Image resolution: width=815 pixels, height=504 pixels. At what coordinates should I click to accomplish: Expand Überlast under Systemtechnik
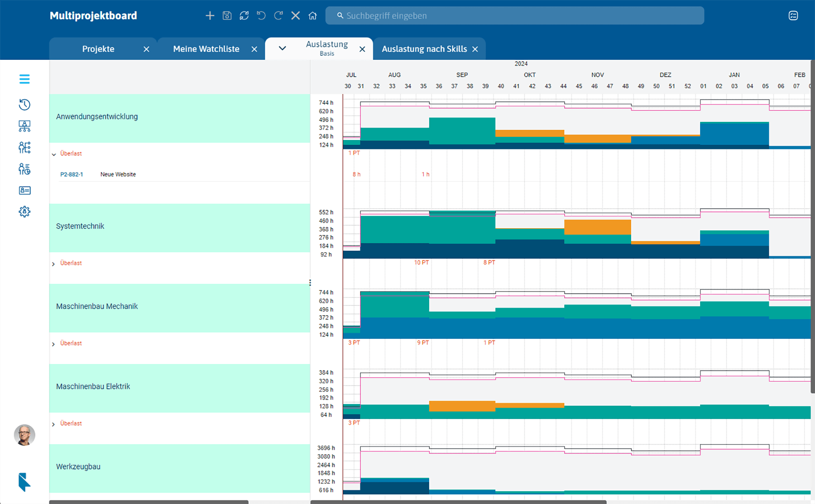pyautogui.click(x=53, y=264)
